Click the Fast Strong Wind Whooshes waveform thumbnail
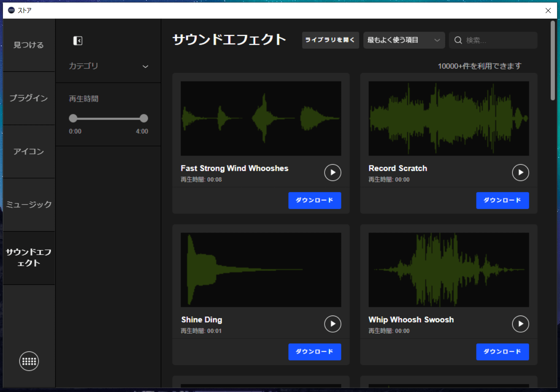Viewport: 560px width, 392px height. click(x=261, y=119)
